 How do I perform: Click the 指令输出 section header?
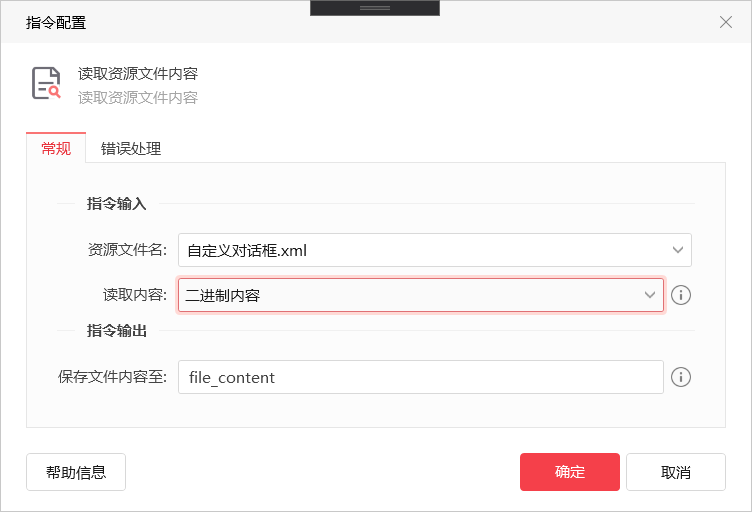[117, 331]
